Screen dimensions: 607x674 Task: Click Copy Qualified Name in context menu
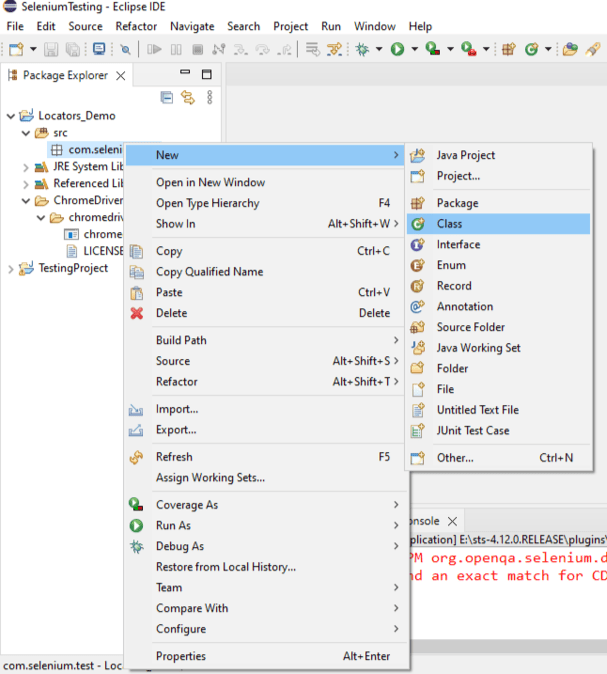[265, 272]
